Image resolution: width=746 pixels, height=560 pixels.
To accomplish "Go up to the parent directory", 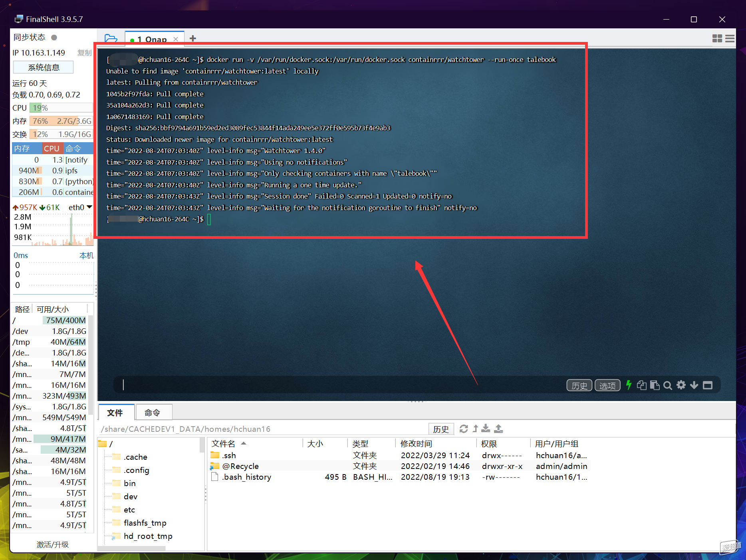I will (x=475, y=429).
